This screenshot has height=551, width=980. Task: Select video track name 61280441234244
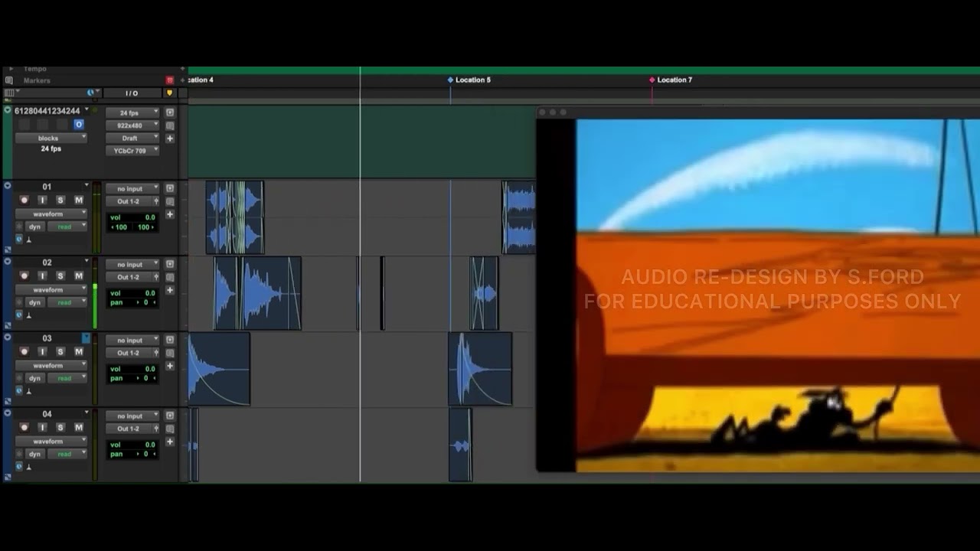coord(47,111)
